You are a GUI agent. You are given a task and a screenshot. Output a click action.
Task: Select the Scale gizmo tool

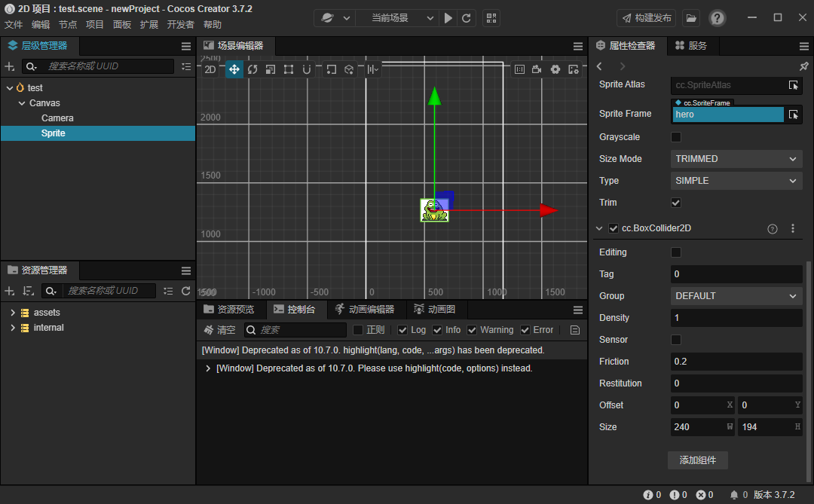click(x=271, y=69)
